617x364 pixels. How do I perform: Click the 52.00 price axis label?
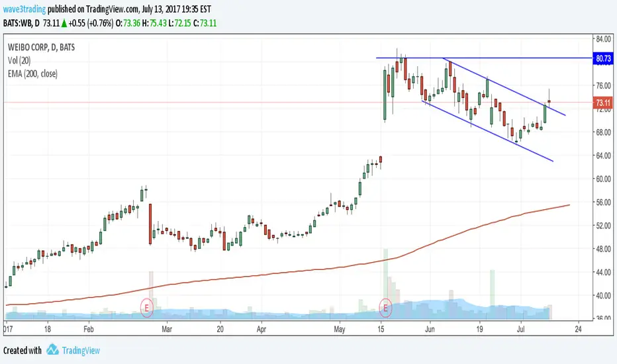pos(603,226)
